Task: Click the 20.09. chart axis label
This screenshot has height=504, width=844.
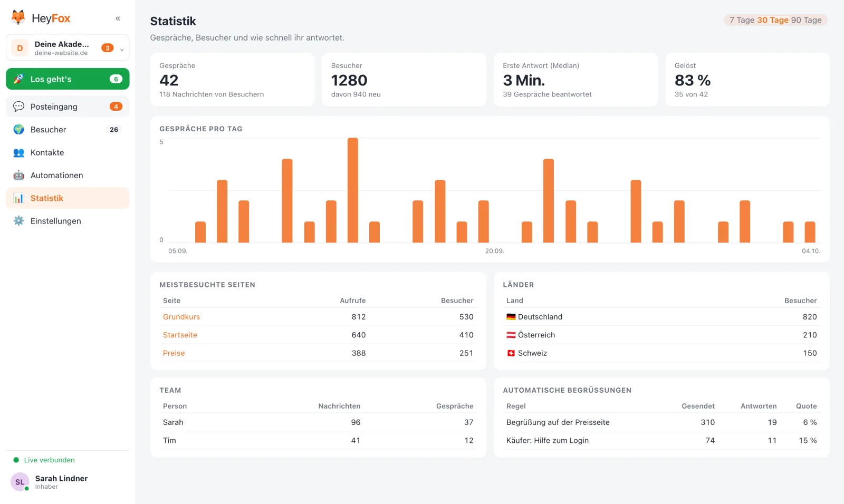Action: tap(495, 251)
